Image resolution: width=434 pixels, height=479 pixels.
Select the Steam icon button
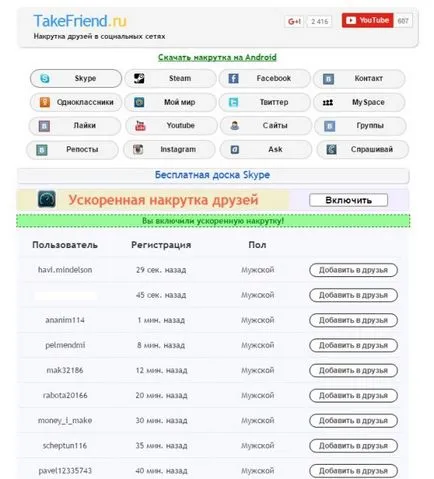pos(139,78)
